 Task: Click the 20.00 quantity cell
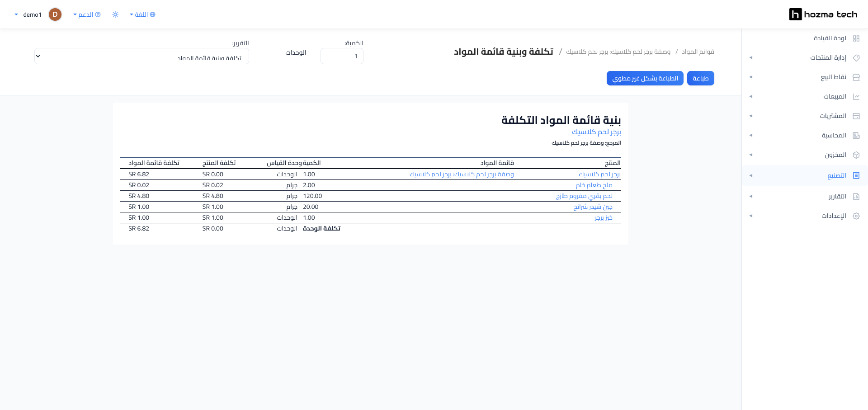311,207
